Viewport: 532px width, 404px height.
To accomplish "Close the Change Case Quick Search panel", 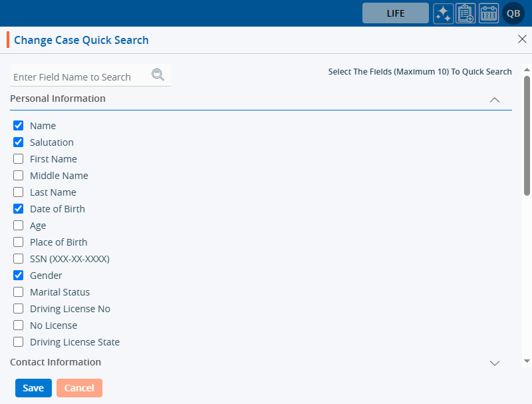I will [522, 39].
